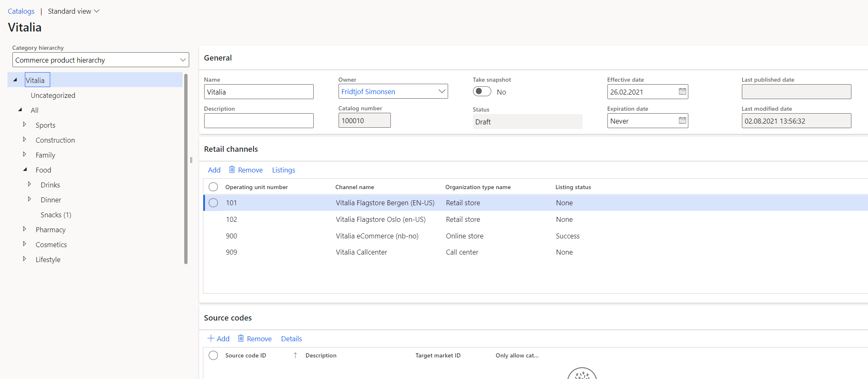Open Listings for retail channels

point(284,170)
